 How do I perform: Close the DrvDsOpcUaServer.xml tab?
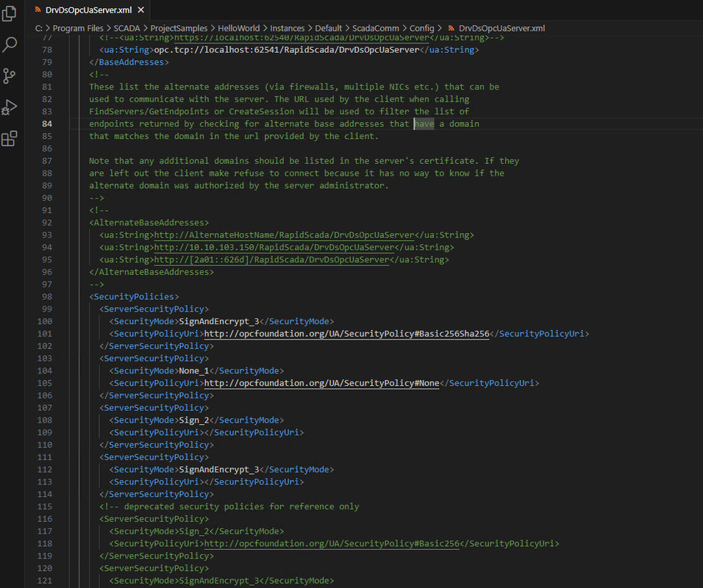(140, 10)
